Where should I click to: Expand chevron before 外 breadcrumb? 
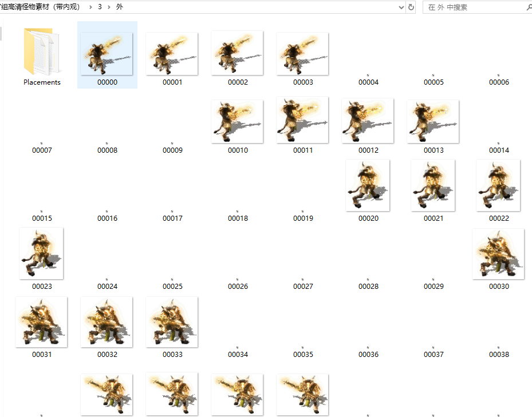pos(109,7)
